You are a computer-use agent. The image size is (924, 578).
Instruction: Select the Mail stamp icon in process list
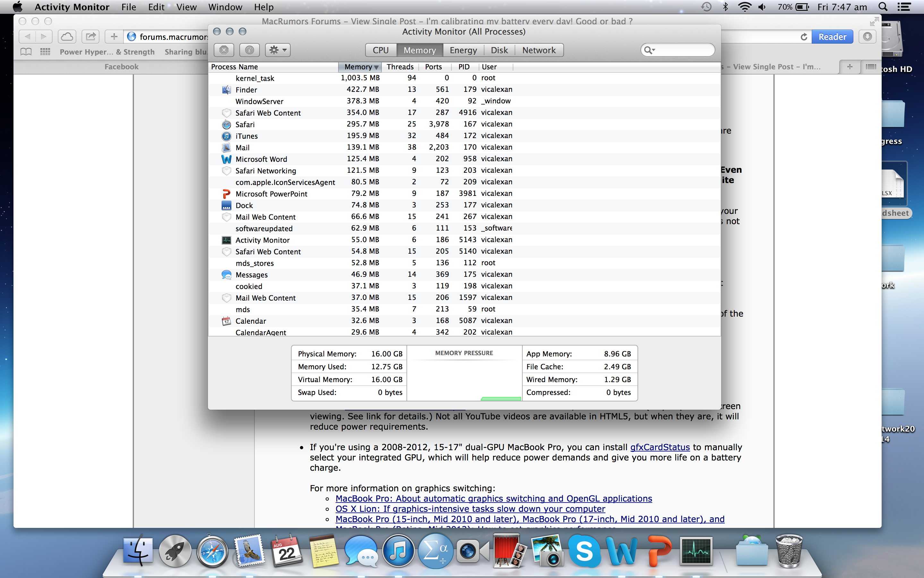coord(227,148)
